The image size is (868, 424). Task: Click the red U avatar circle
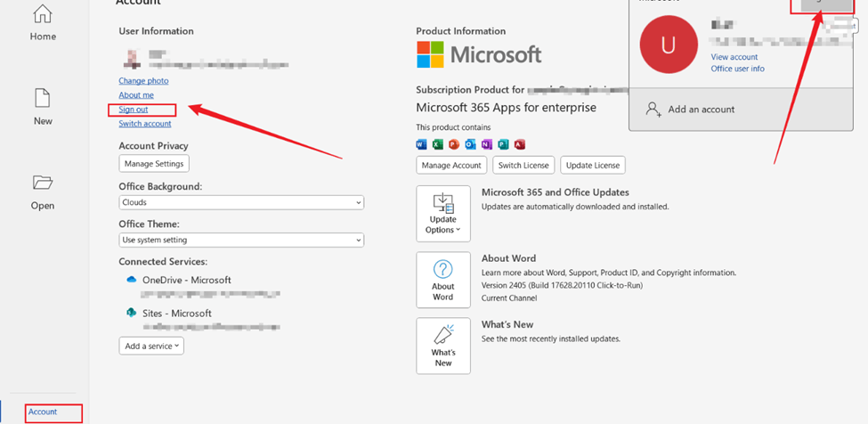669,45
